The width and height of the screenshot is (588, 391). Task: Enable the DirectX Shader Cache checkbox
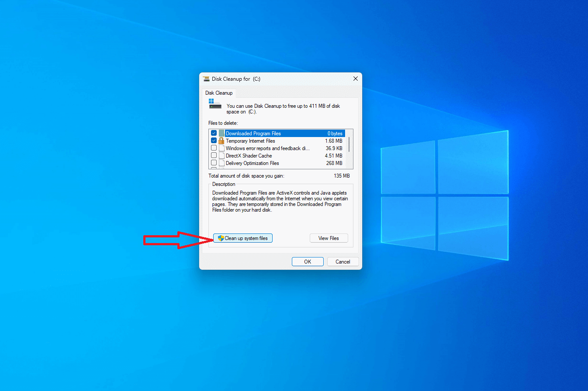coord(214,155)
